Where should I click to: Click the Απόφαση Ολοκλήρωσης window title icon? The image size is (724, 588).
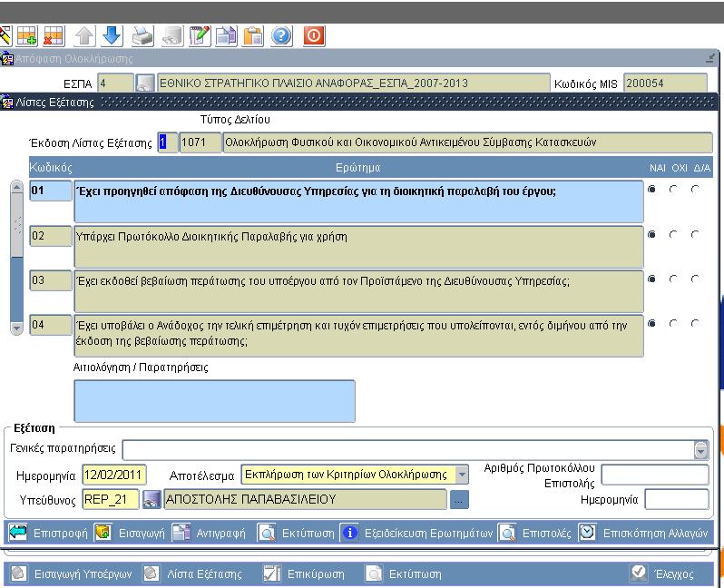click(7, 59)
